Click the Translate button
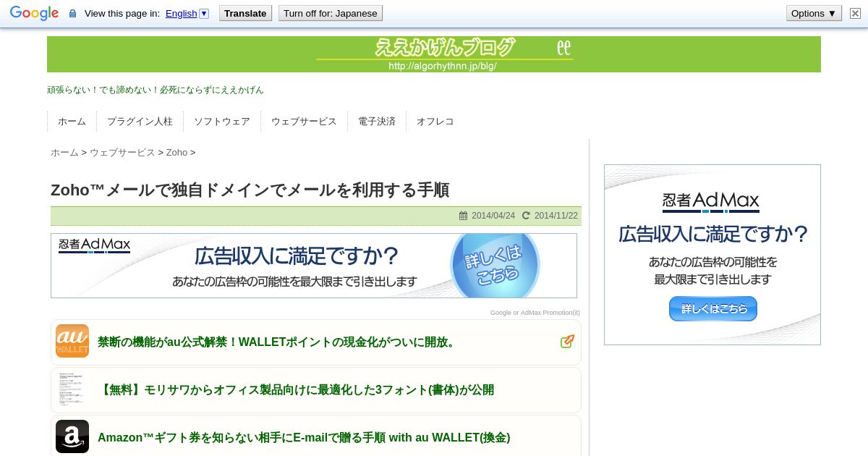868x456 pixels. [x=245, y=13]
